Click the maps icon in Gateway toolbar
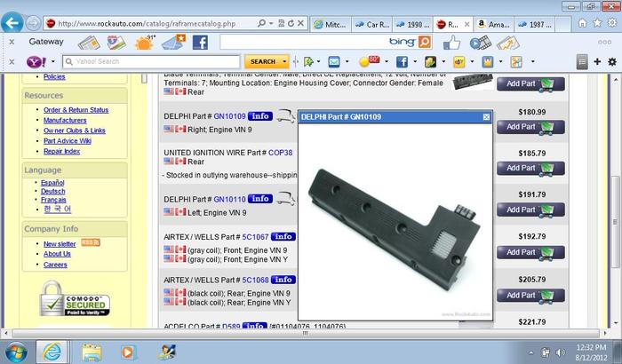Screen dimensions: 622x364 (116, 43)
